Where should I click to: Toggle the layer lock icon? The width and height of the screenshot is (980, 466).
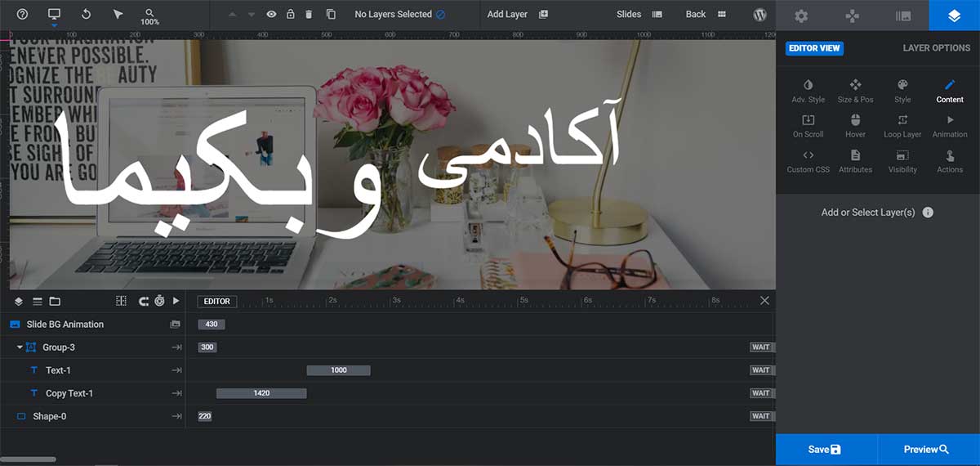tap(290, 15)
